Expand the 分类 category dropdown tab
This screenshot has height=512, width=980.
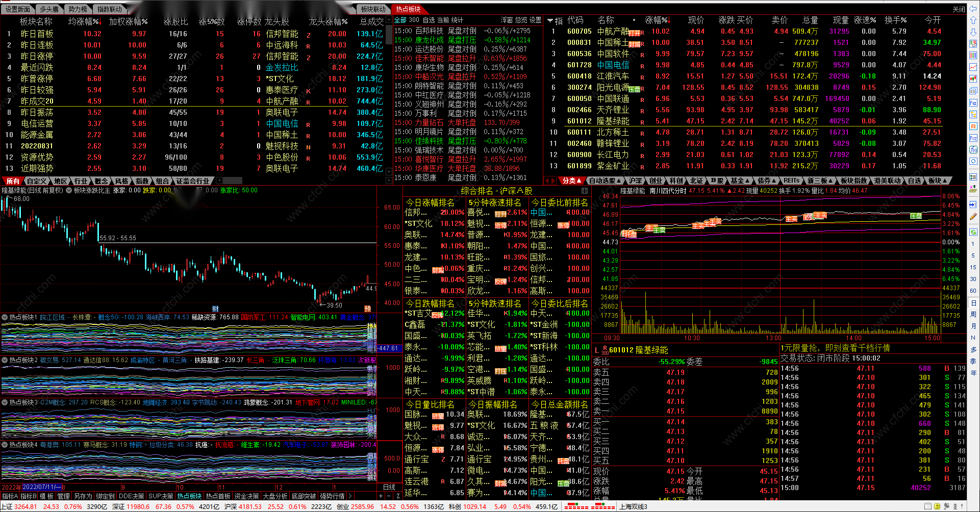[572, 181]
